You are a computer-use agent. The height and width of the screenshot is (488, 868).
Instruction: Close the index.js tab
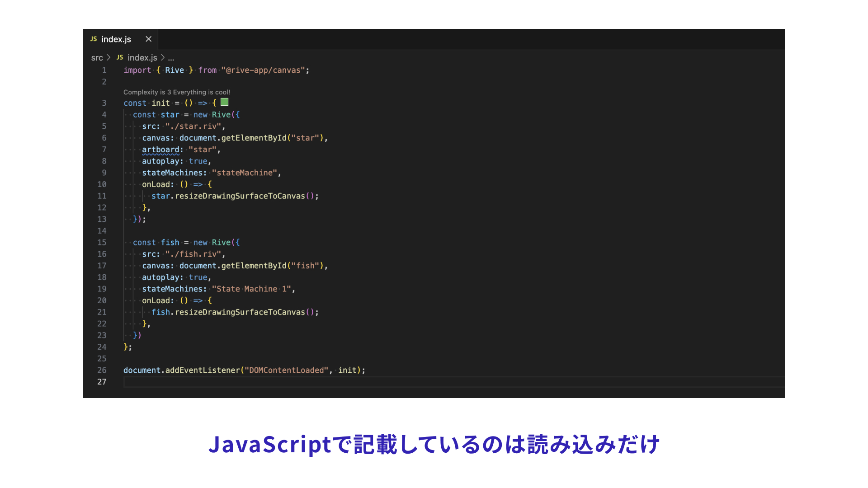(148, 39)
